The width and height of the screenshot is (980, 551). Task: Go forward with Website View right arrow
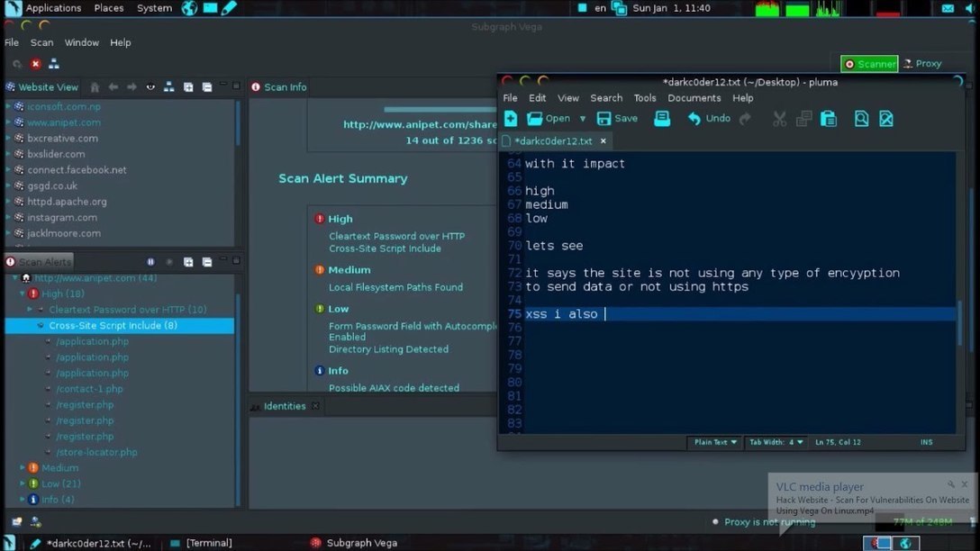[132, 86]
